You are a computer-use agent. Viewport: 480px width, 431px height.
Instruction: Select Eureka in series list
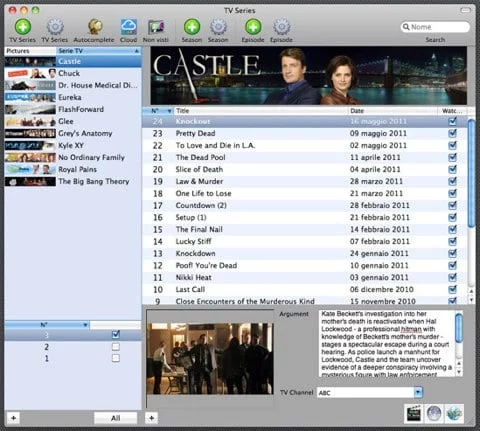tap(73, 97)
